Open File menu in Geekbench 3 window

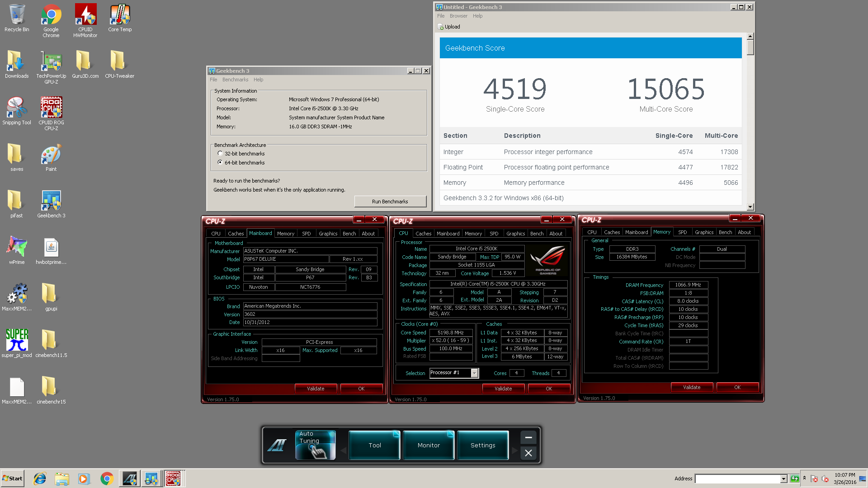pos(213,80)
